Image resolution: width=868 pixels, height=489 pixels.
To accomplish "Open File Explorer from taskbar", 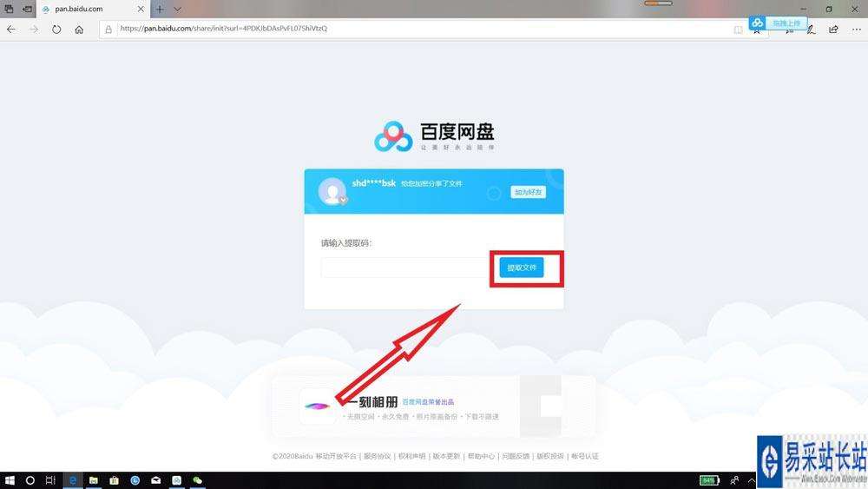I will [93, 480].
